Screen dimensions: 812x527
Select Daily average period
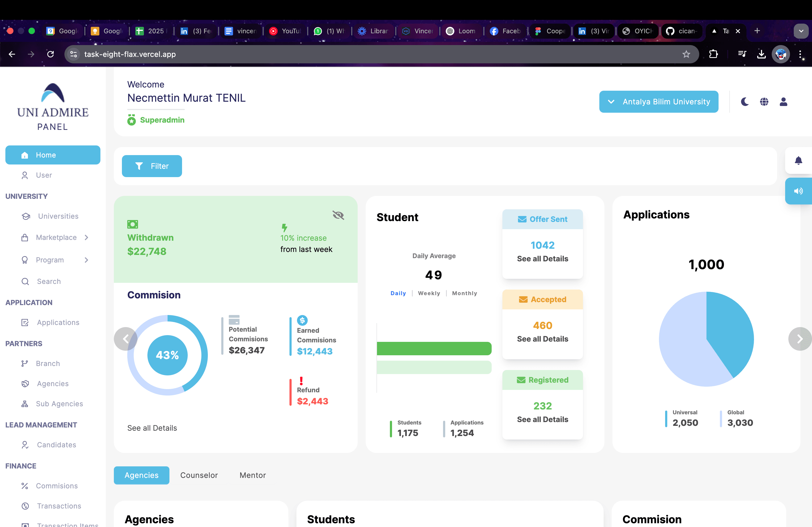(398, 293)
